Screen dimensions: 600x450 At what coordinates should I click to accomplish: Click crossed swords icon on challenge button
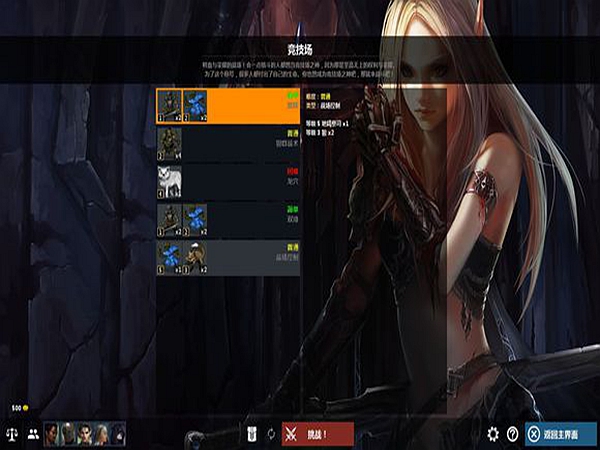point(292,435)
